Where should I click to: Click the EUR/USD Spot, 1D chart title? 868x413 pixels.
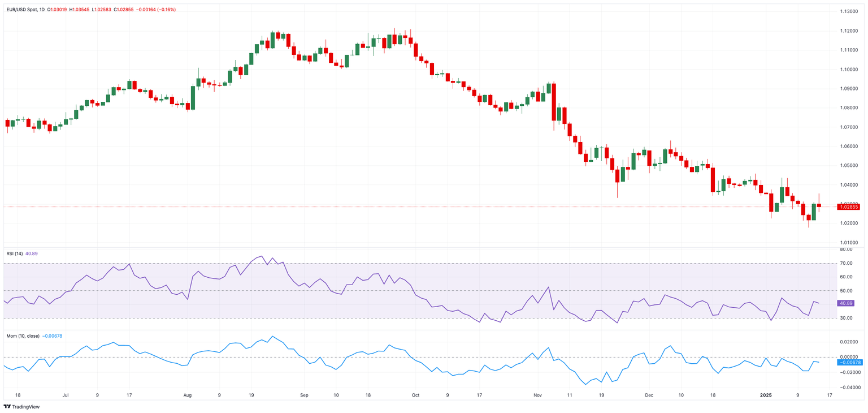click(26, 10)
